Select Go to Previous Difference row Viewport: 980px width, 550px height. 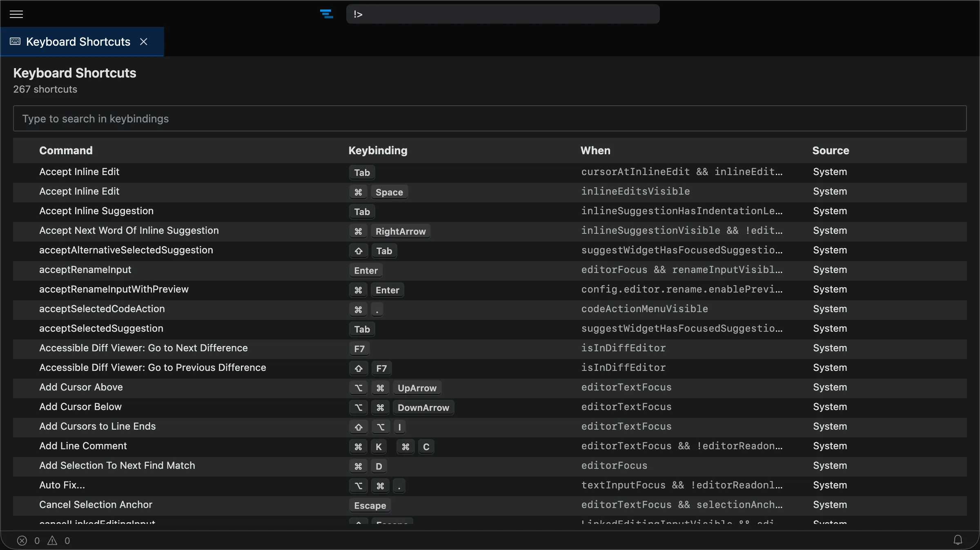[x=490, y=368]
